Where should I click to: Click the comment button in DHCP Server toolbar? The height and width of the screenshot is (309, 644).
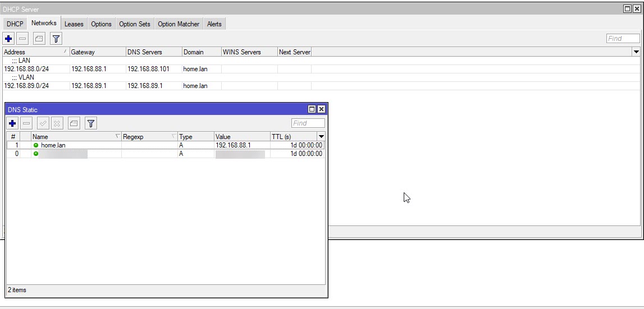[39, 39]
